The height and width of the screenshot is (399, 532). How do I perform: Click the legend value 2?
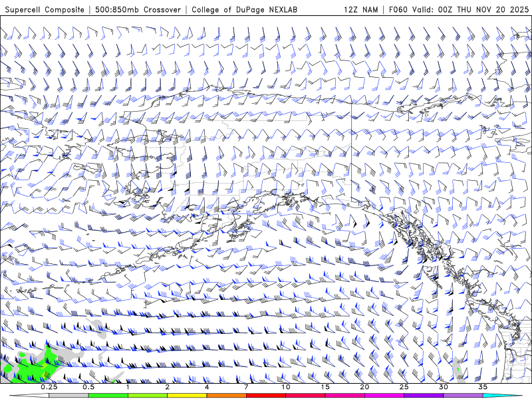pos(168,387)
